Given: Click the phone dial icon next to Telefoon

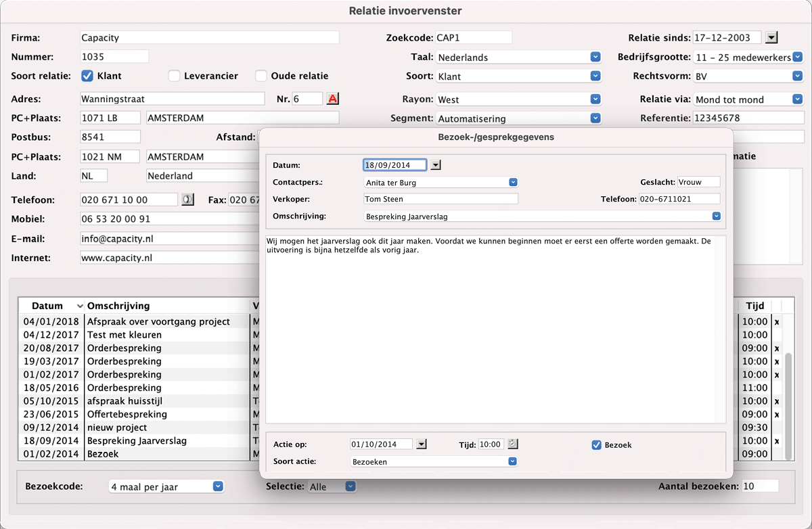Looking at the screenshot, I should (x=187, y=200).
